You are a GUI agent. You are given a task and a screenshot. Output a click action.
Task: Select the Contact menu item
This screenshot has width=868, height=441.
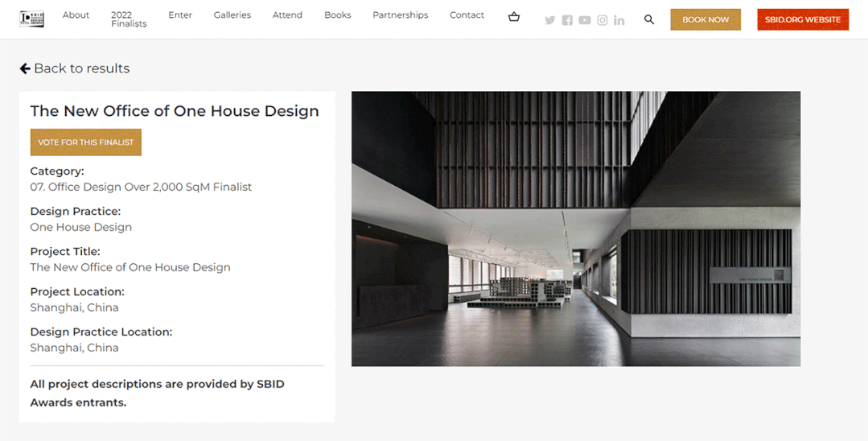[467, 15]
